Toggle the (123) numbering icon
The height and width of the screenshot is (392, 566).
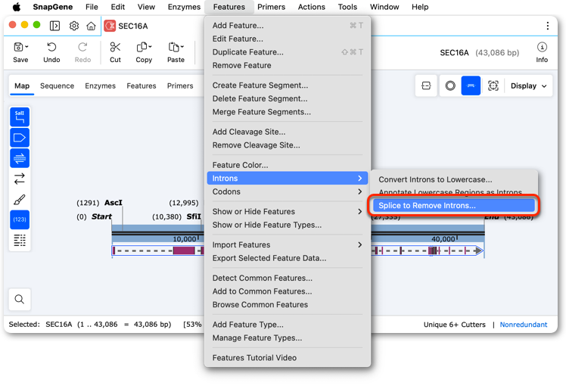click(20, 219)
